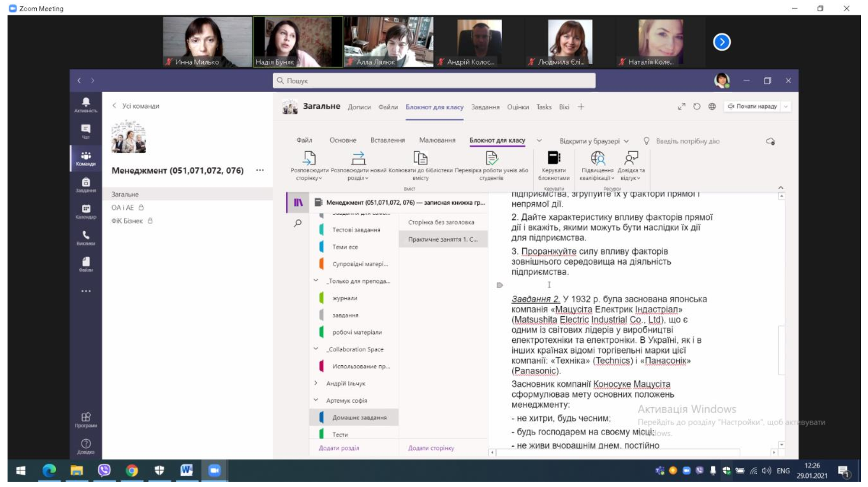Open Calls phone icon in sidebar
868x487 pixels.
(x=86, y=237)
